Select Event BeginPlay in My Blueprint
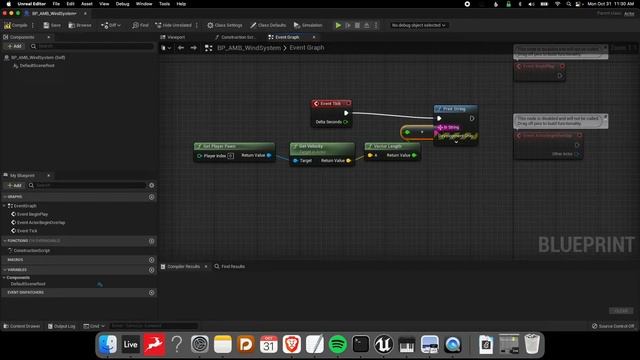Image resolution: width=640 pixels, height=360 pixels. [32, 214]
